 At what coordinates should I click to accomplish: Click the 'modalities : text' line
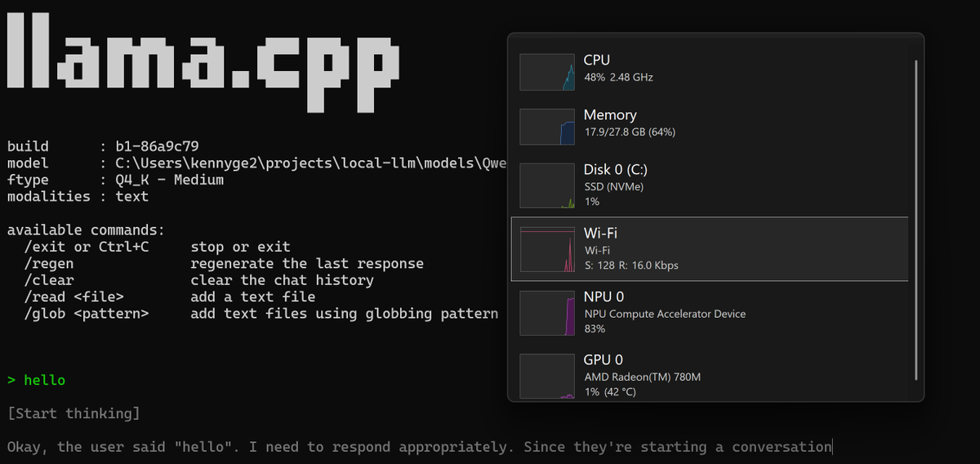(78, 197)
